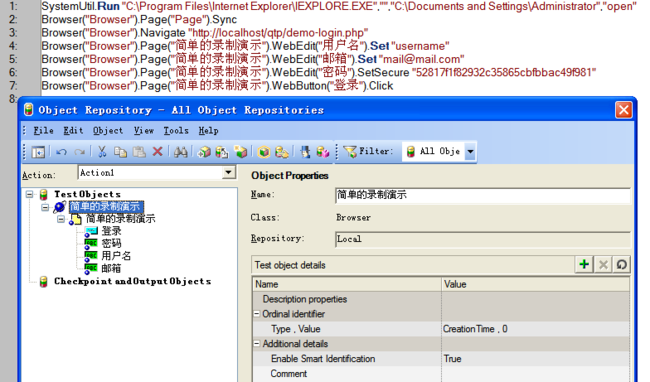Click circular arrow restore properties icon
The height and width of the screenshot is (382, 650).
pos(621,264)
